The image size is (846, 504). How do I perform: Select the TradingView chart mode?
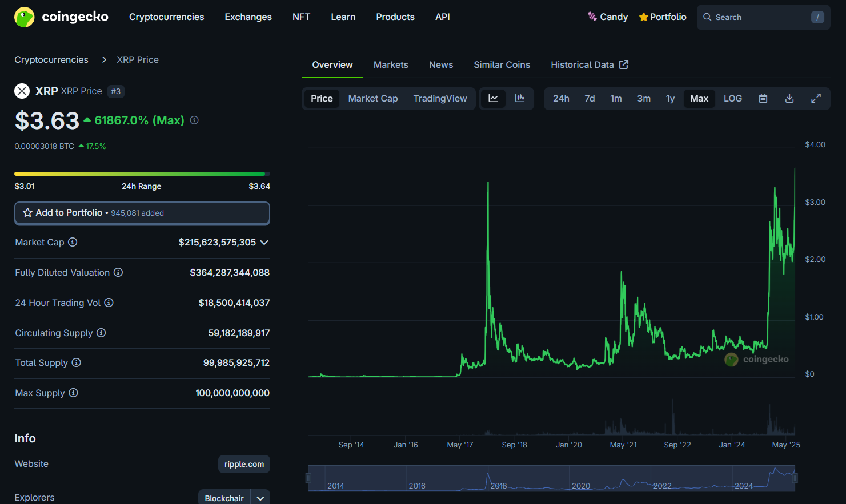coord(440,98)
